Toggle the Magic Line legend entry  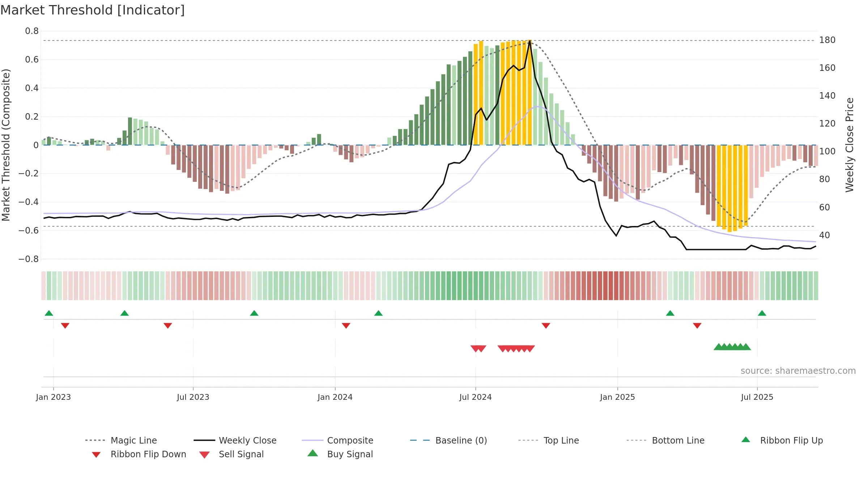pos(121,440)
